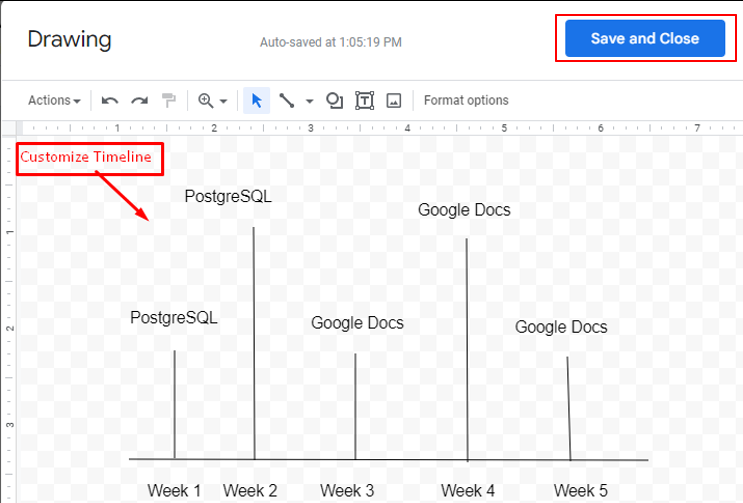The image size is (743, 503).
Task: Click the top PostgreSQL label above Week 2
Action: 228,196
